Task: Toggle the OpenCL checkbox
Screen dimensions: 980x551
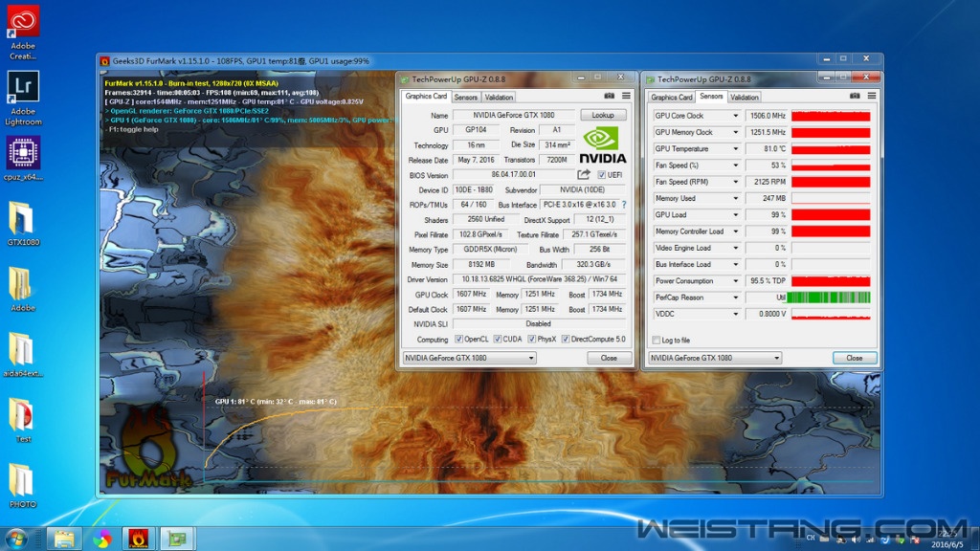Action: click(458, 340)
